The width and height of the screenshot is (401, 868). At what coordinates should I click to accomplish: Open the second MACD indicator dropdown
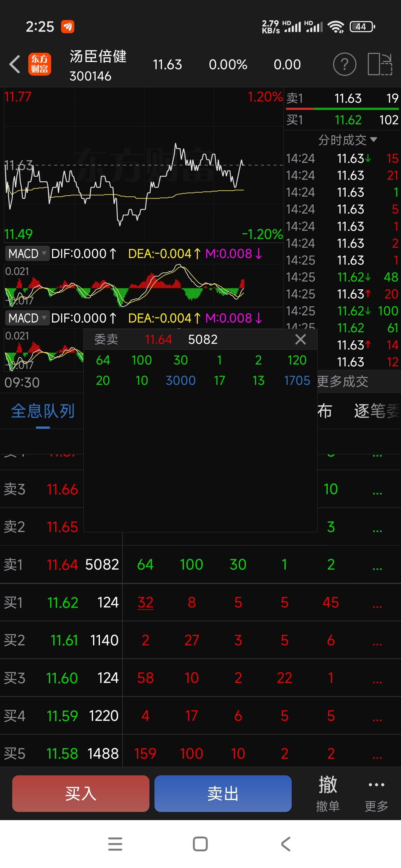27,318
